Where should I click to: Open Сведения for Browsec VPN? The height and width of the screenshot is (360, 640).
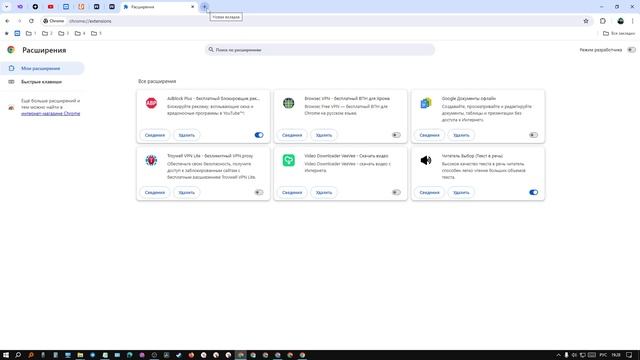coord(292,135)
